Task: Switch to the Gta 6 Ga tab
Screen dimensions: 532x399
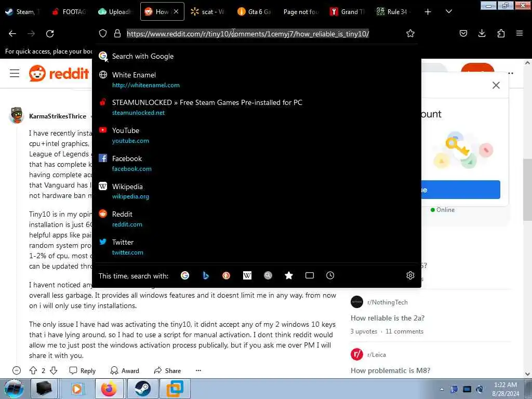Action: [255, 11]
